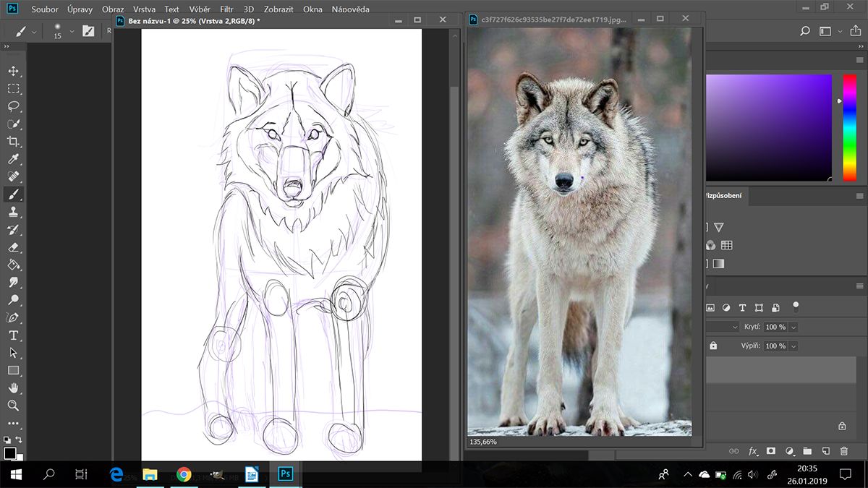The height and width of the screenshot is (488, 868).
Task: Toggle the adjustment layers filter
Action: (x=726, y=307)
